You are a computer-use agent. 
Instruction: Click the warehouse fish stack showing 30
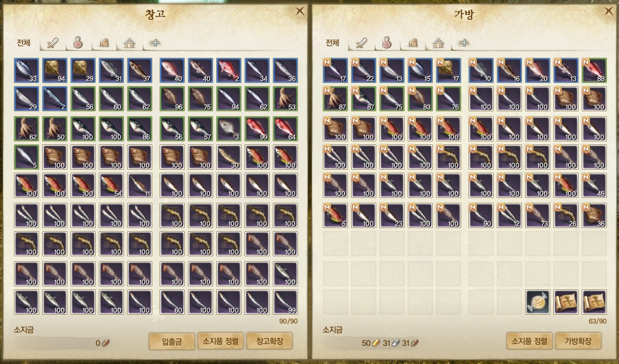[229, 157]
